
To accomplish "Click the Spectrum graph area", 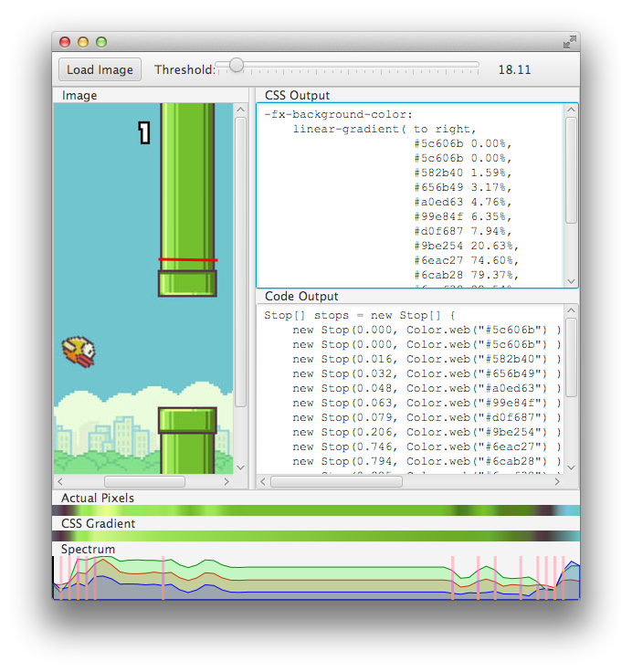I will (x=316, y=578).
